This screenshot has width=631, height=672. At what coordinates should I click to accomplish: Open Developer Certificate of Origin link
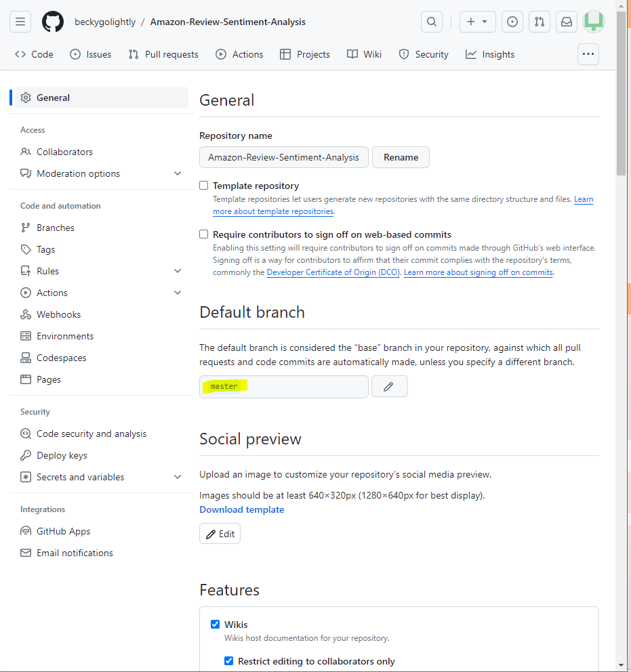[333, 272]
